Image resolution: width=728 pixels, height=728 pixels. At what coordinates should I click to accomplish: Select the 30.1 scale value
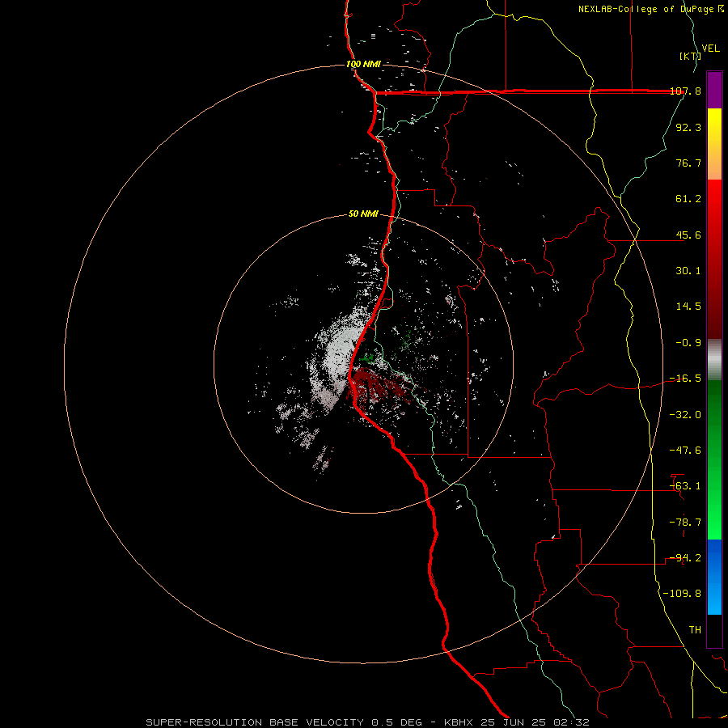coord(688,271)
